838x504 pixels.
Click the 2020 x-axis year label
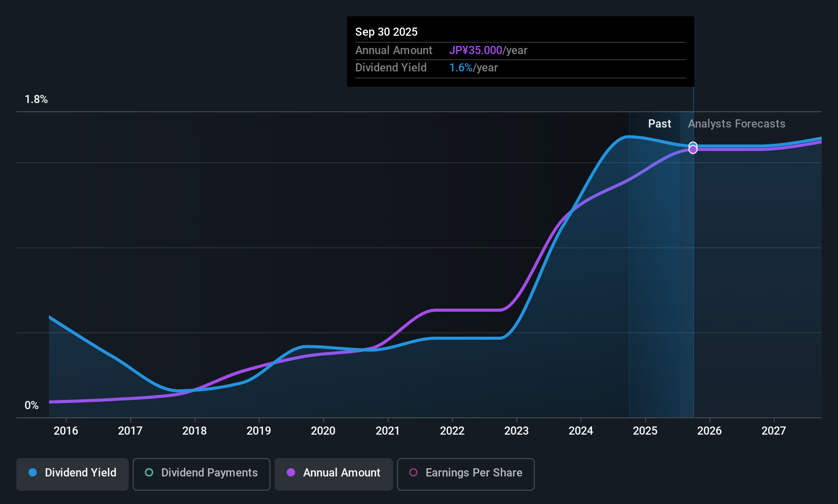click(x=323, y=431)
